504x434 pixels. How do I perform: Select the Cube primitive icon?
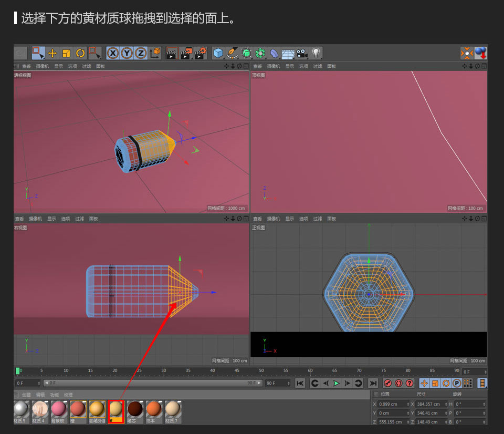coord(217,53)
